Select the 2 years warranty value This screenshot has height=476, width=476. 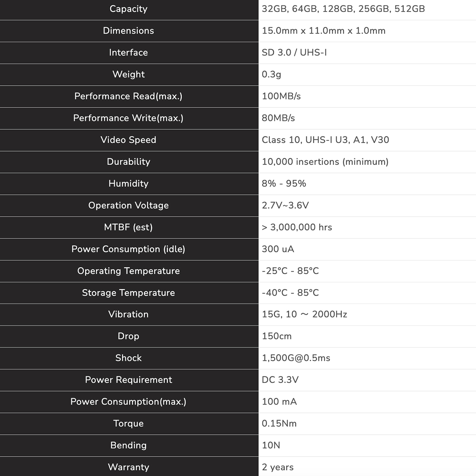278,467
